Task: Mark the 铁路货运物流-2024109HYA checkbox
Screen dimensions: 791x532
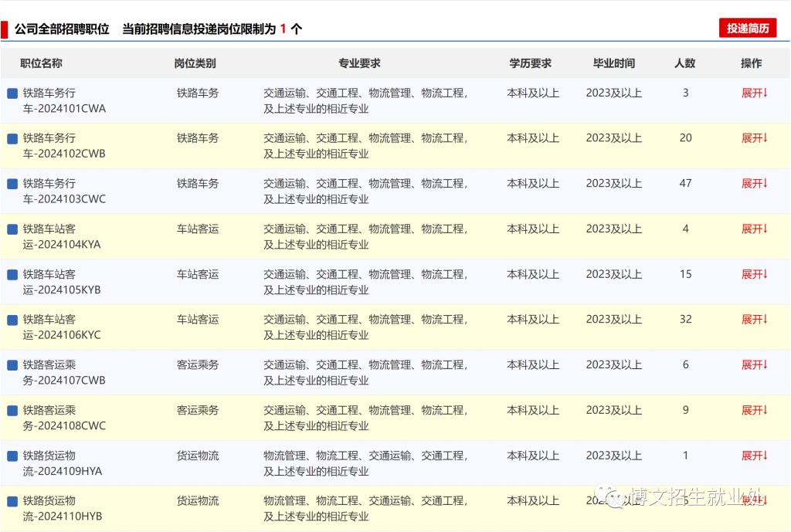Action: tap(12, 456)
